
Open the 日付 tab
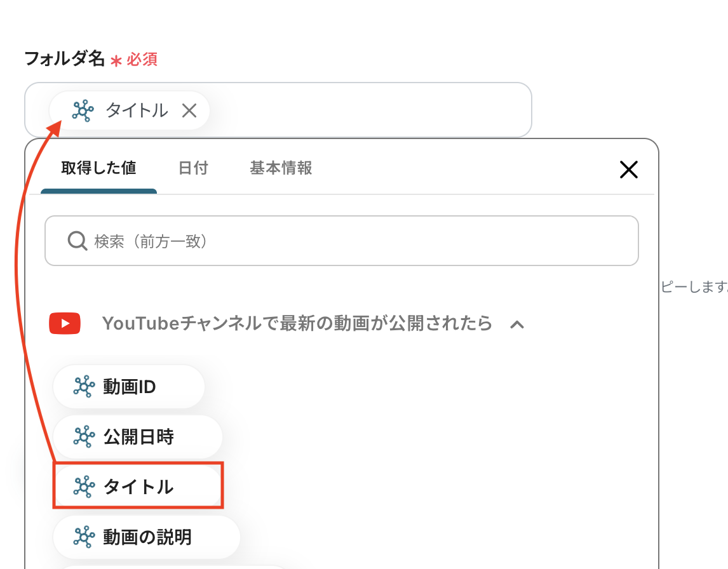[x=193, y=168]
